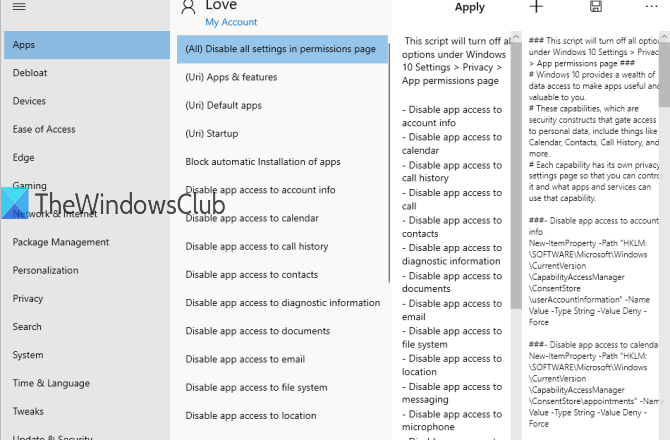This screenshot has height=440, width=670.
Task: Select Disable app access to call history
Action: pyautogui.click(x=282, y=246)
